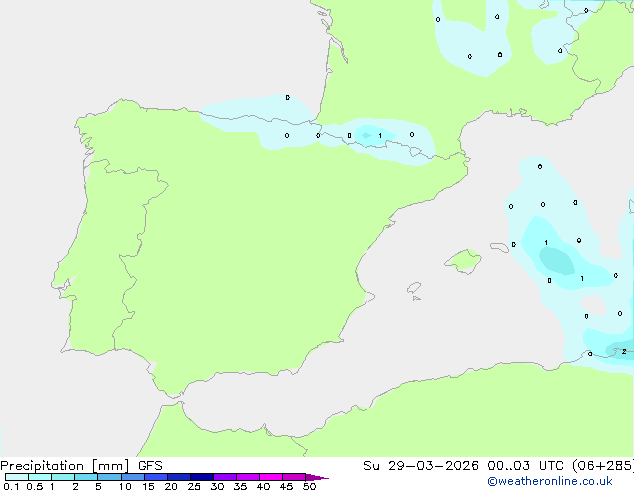Click the '10' legend scale label

pos(125,486)
